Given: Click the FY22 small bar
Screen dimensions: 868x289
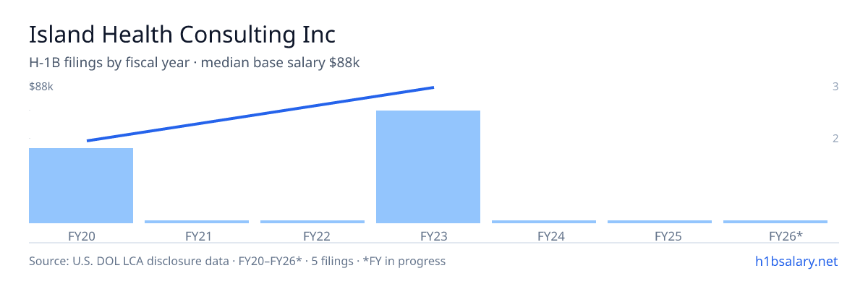Looking at the screenshot, I should [x=312, y=222].
